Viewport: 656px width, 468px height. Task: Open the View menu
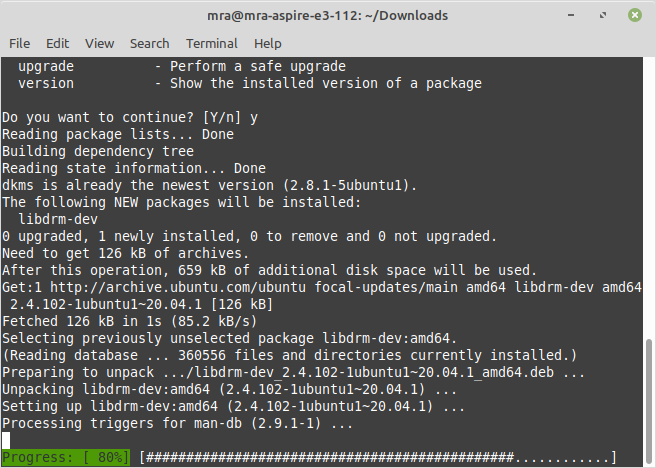pos(100,43)
